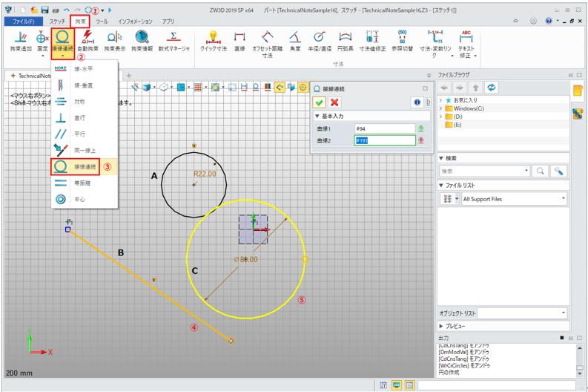The width and height of the screenshot is (588, 392).
Task: Collapse the 基本入力 section
Action: pos(317,116)
